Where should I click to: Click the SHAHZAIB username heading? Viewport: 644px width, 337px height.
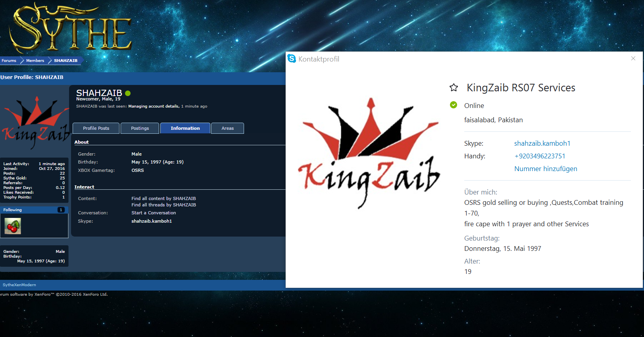[x=99, y=93]
